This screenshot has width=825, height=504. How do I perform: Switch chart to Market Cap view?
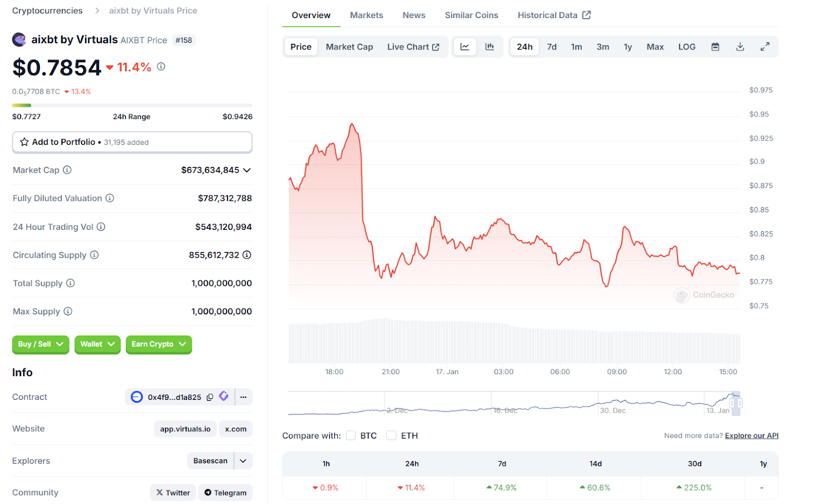point(350,47)
